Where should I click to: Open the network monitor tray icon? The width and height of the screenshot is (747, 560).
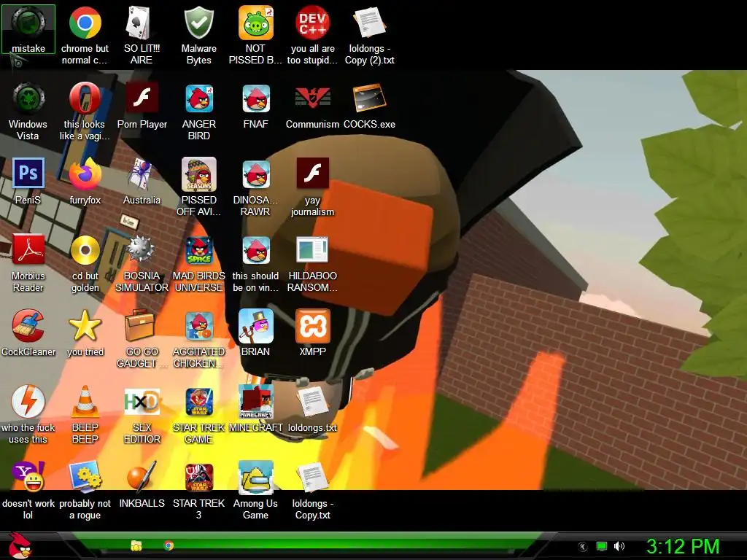click(602, 546)
